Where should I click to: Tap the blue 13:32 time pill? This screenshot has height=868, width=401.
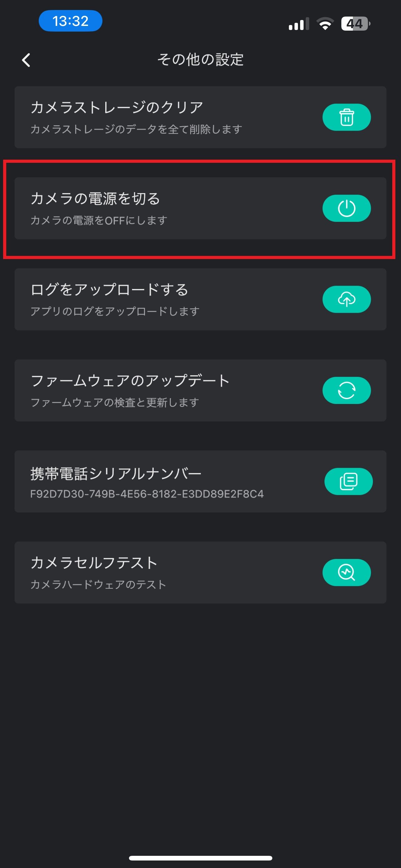[70, 21]
